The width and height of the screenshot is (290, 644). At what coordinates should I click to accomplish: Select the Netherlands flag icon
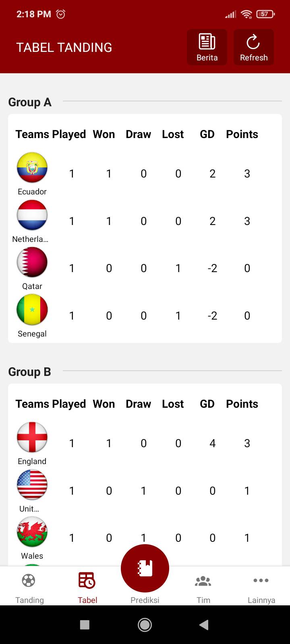32,215
